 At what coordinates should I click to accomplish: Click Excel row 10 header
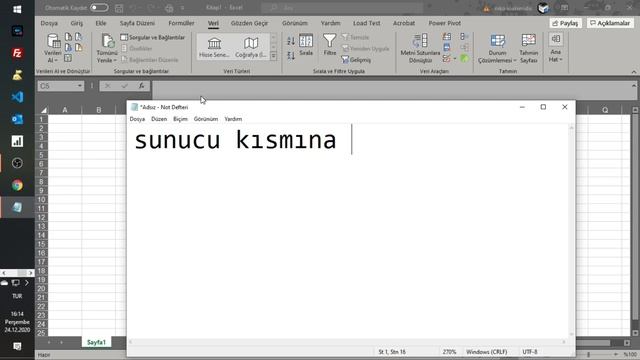point(41,200)
